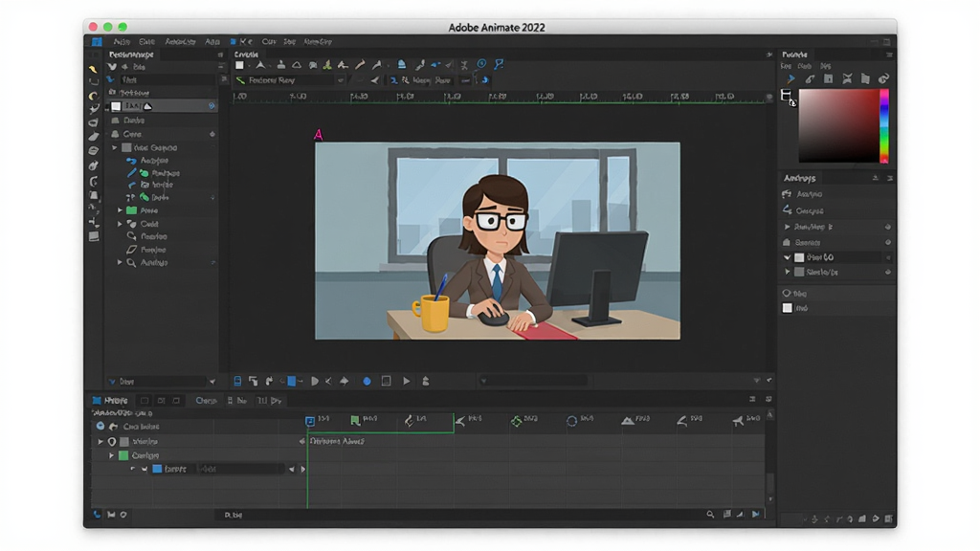Click the hourglass-shaped icon in right panel toolbar

point(847,78)
